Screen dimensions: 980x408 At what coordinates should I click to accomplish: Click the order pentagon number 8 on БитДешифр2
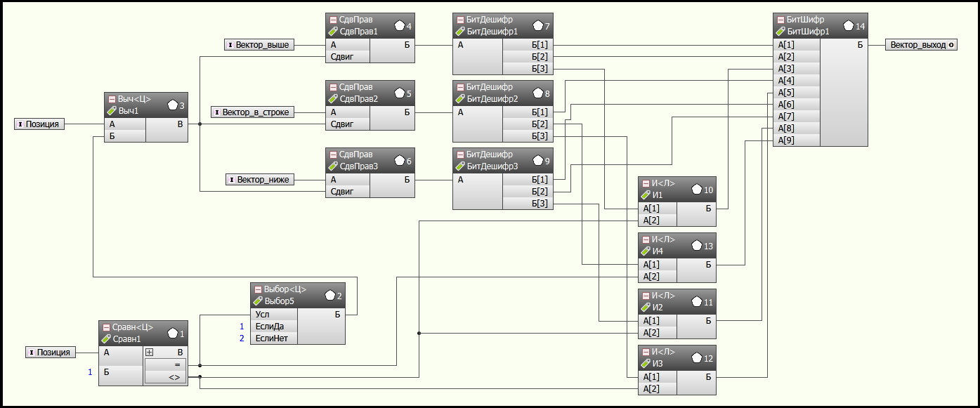point(538,93)
